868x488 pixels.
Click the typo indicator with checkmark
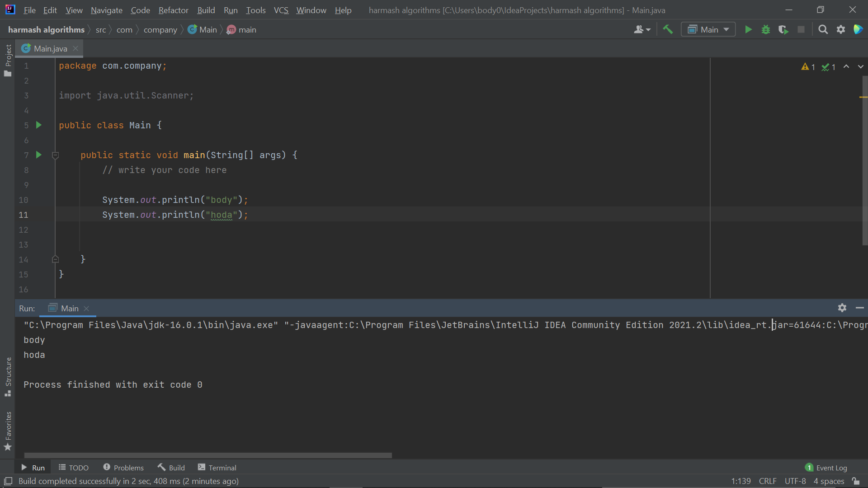829,67
